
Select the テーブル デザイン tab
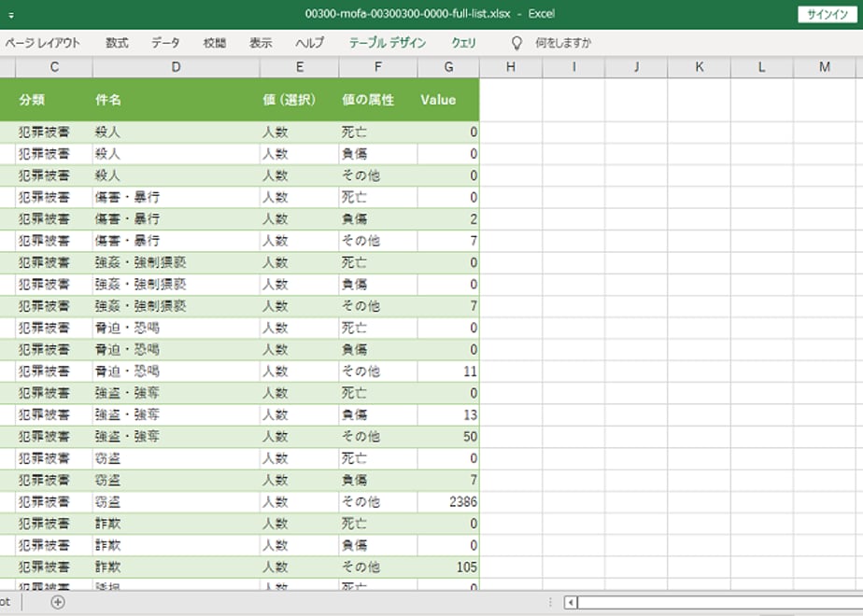click(388, 43)
